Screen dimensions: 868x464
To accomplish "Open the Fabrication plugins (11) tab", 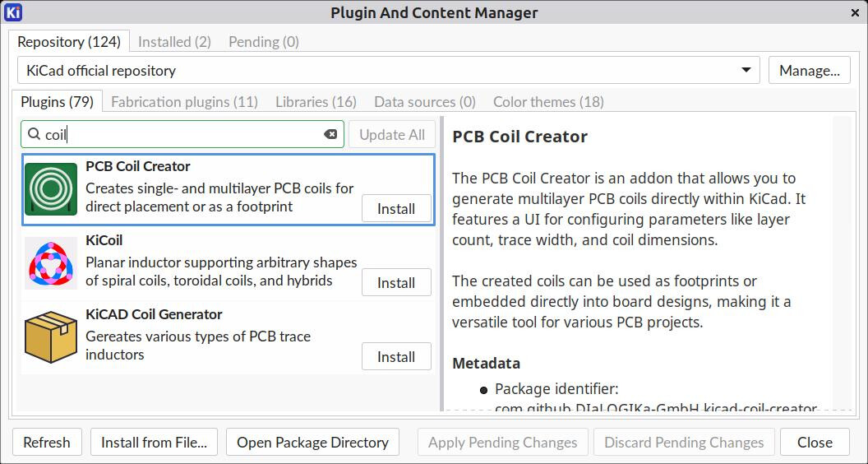I will point(185,102).
